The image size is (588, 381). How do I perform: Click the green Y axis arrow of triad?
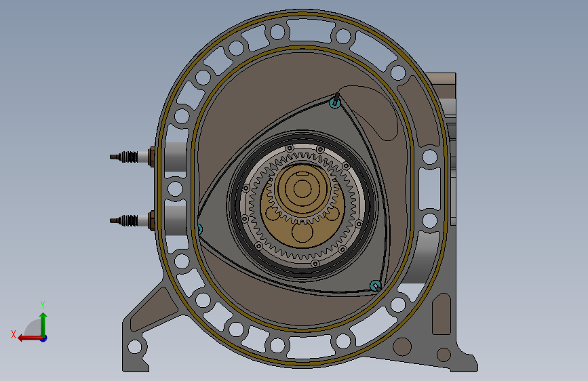[x=43, y=324]
